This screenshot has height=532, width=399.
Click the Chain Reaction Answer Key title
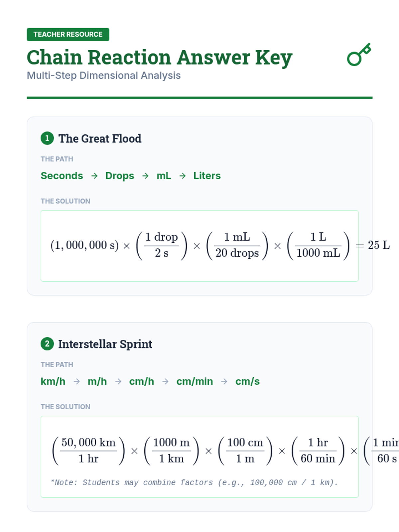point(159,57)
